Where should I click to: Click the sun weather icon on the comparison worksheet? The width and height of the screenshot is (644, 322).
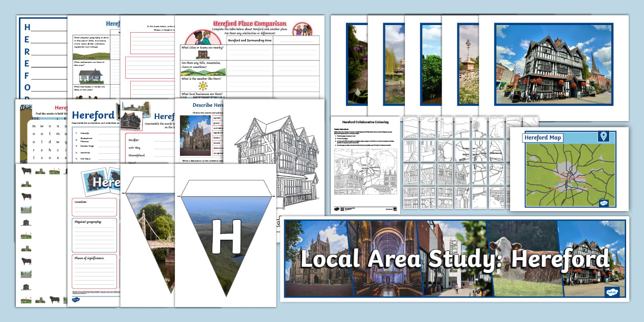point(203,85)
